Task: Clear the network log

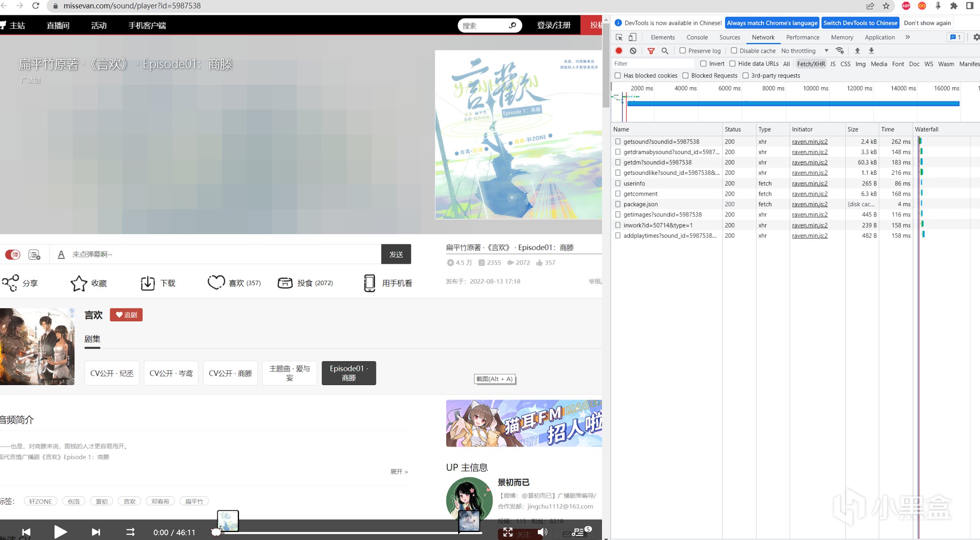Action: [633, 50]
